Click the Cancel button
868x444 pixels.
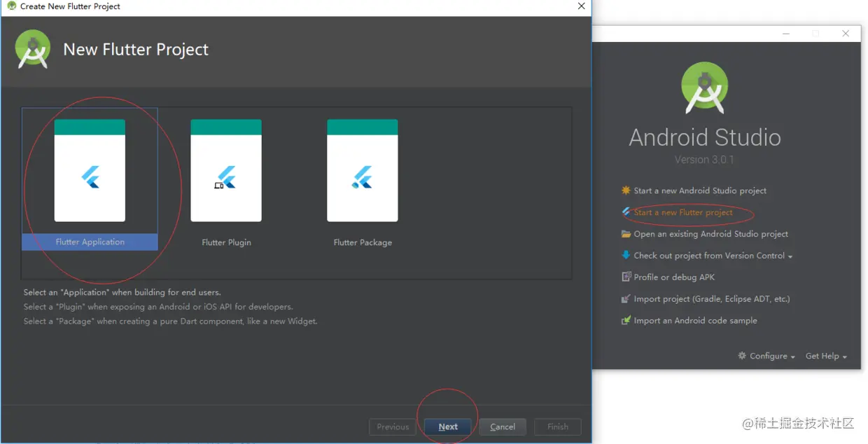click(x=503, y=426)
